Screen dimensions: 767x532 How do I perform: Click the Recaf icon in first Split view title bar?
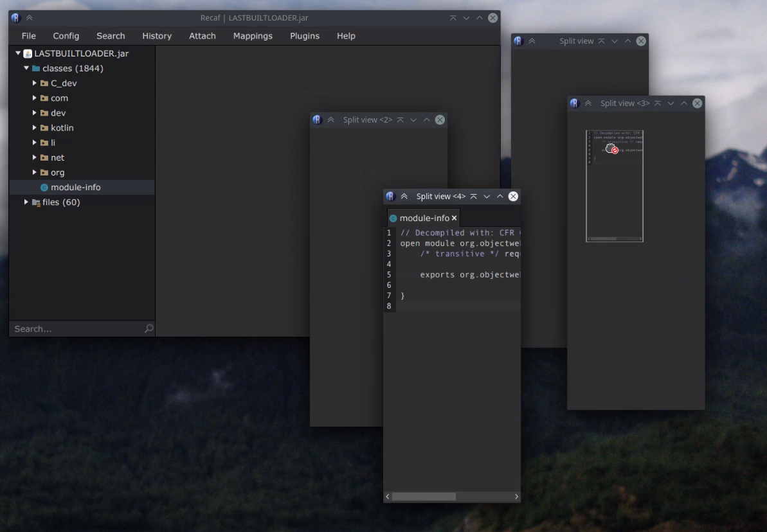pyautogui.click(x=518, y=41)
